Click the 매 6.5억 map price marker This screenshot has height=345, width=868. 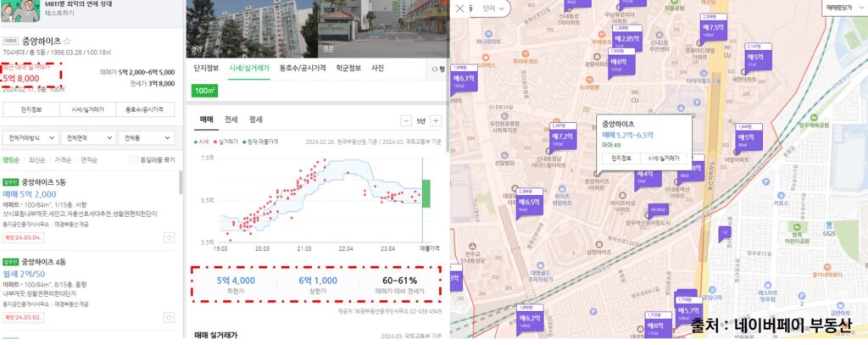[531, 202]
